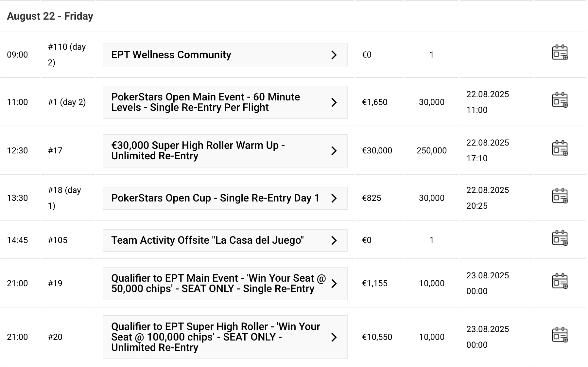The width and height of the screenshot is (588, 367).
Task: Add EPT Wellness Community to calendar
Action: (x=560, y=53)
